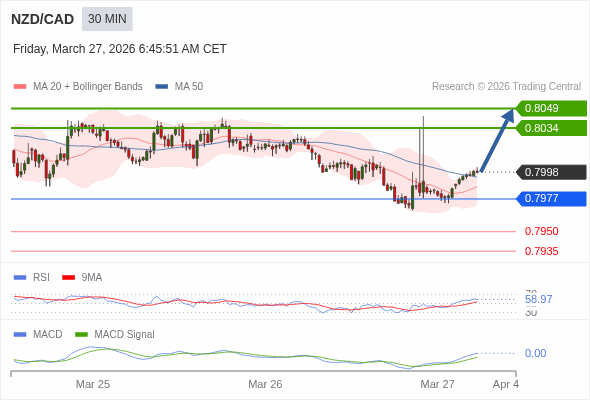Click the MA 20 + Bollinger Bands legend swatch
Image resolution: width=590 pixels, height=400 pixels.
[20, 87]
